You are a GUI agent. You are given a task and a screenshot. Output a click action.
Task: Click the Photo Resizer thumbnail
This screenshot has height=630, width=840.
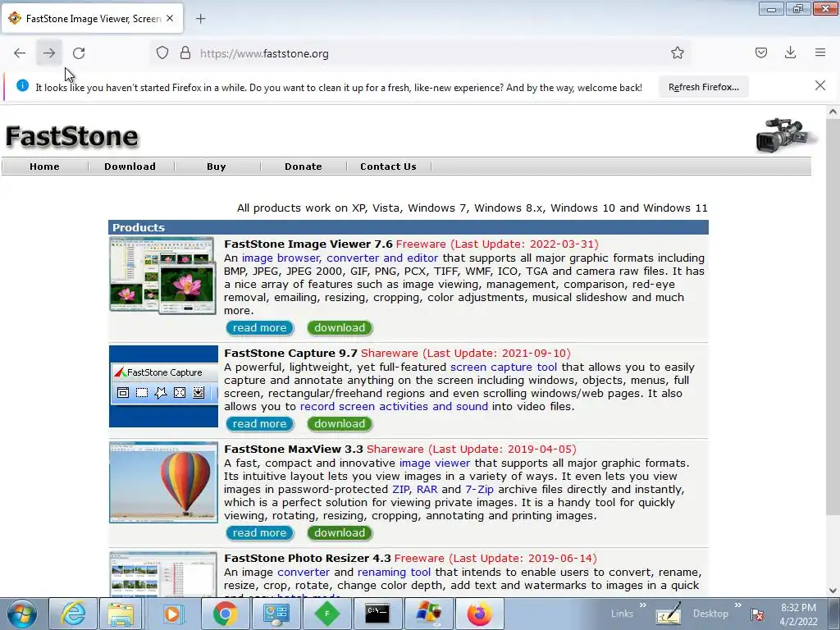point(163,573)
